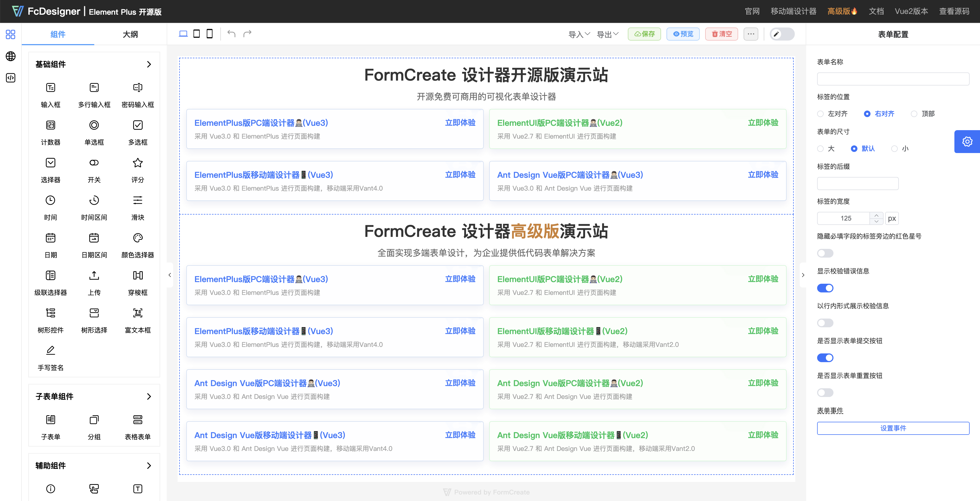The width and height of the screenshot is (980, 501).
Task: Redo the last designer action
Action: click(x=247, y=34)
